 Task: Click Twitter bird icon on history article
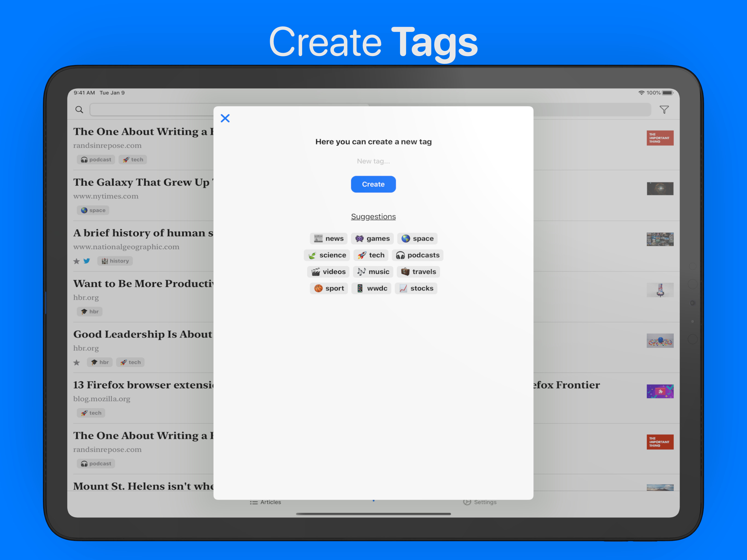[x=87, y=261]
